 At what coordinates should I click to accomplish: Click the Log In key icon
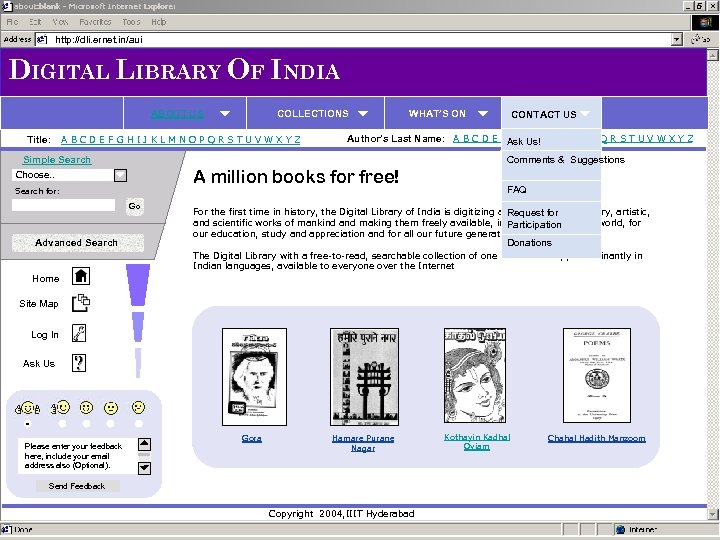pos(79,333)
